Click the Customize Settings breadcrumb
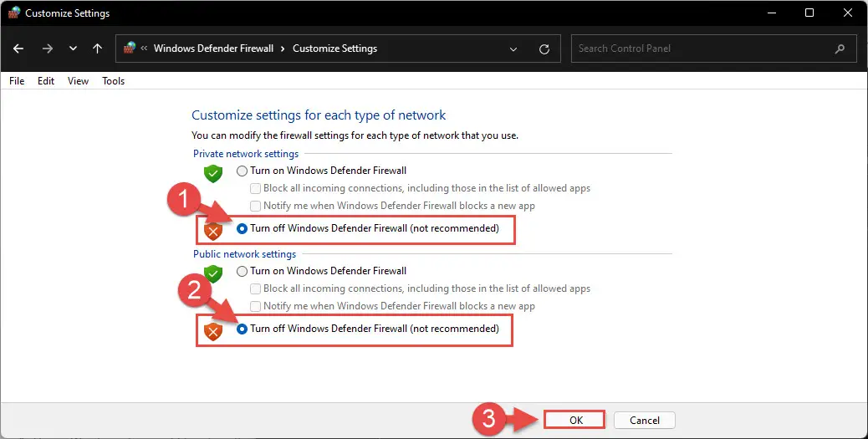868x439 pixels. tap(335, 48)
